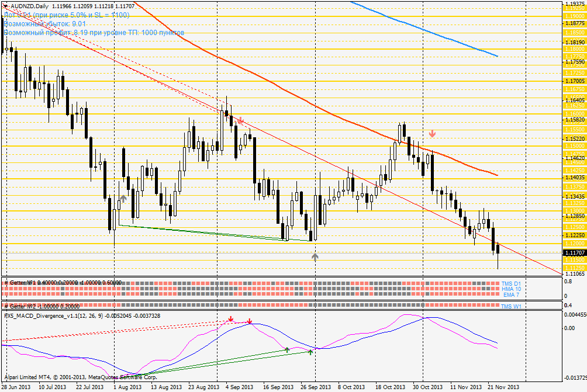Click the TMS D1 row label
The image size is (587, 392).
(511, 284)
